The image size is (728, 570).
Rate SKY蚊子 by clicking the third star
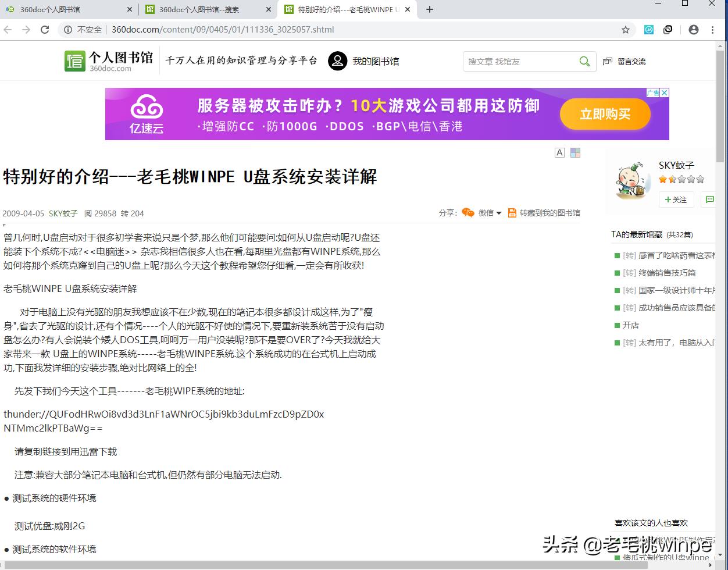pos(680,179)
